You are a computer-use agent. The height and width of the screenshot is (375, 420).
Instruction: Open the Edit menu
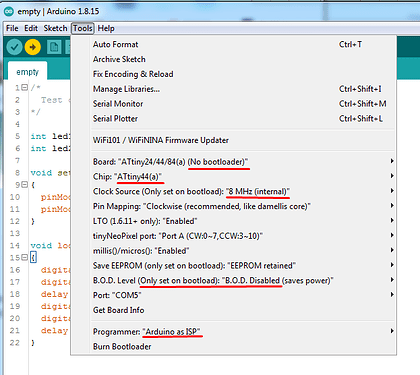click(31, 28)
